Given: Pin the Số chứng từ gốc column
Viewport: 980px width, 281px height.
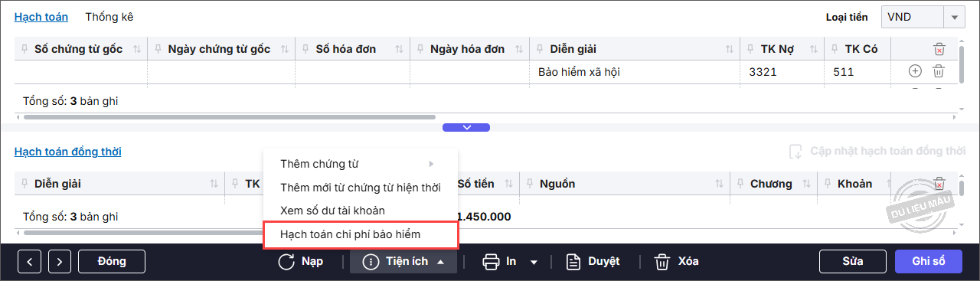Looking at the screenshot, I should (24, 49).
